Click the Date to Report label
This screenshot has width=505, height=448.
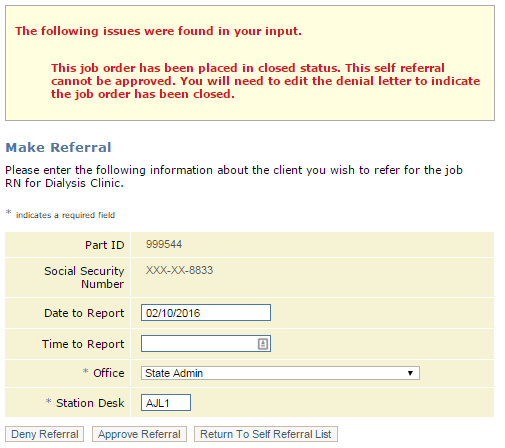point(84,313)
